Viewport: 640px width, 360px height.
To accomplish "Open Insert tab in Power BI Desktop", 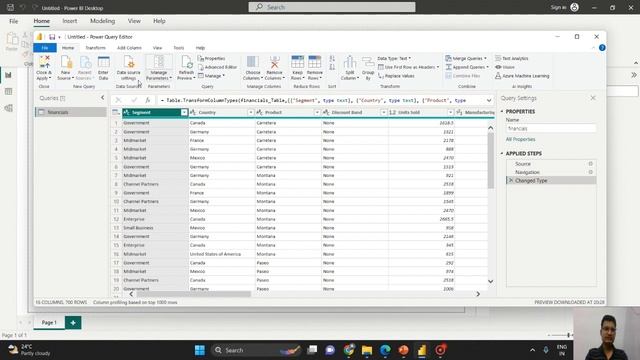I will coord(70,21).
